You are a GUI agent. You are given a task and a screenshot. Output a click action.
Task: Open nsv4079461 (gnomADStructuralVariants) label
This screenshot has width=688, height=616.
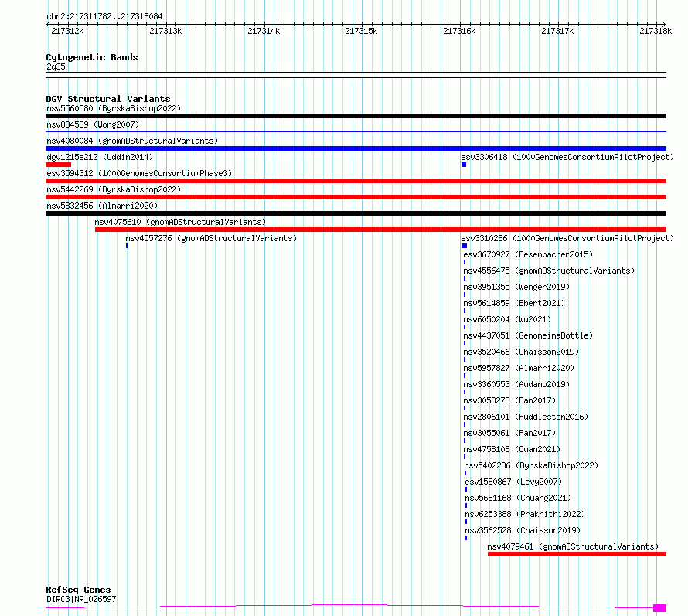[x=573, y=546]
